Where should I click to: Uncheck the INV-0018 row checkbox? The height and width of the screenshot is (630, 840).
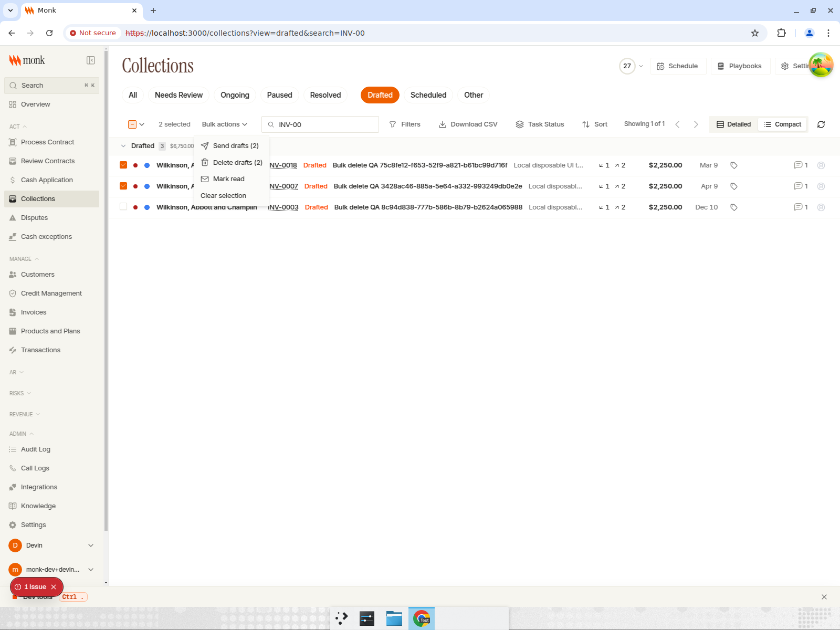click(123, 165)
